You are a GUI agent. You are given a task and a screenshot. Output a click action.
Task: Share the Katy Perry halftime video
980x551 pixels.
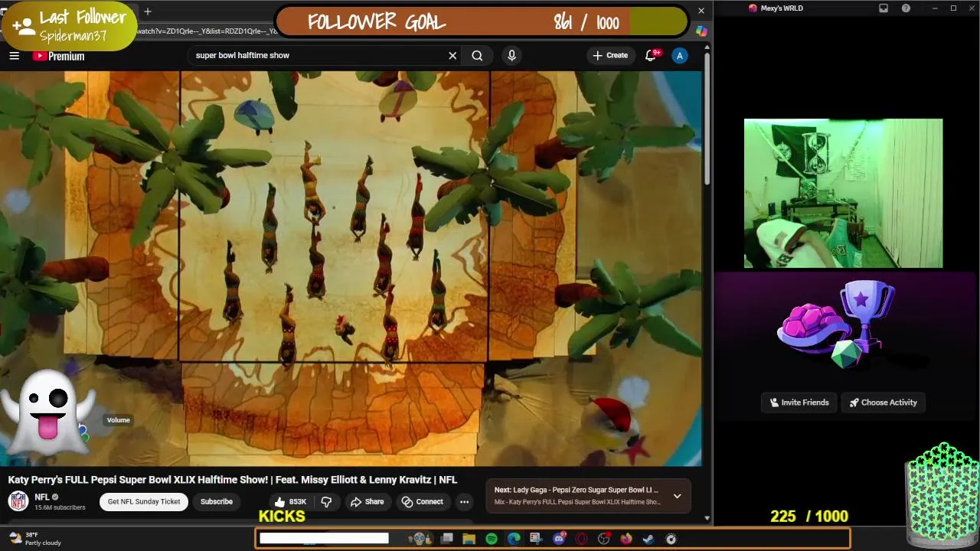click(x=367, y=501)
